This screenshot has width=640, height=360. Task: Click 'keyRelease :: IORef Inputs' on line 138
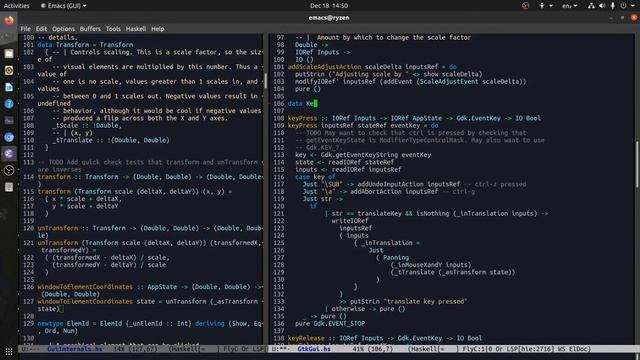(385, 338)
